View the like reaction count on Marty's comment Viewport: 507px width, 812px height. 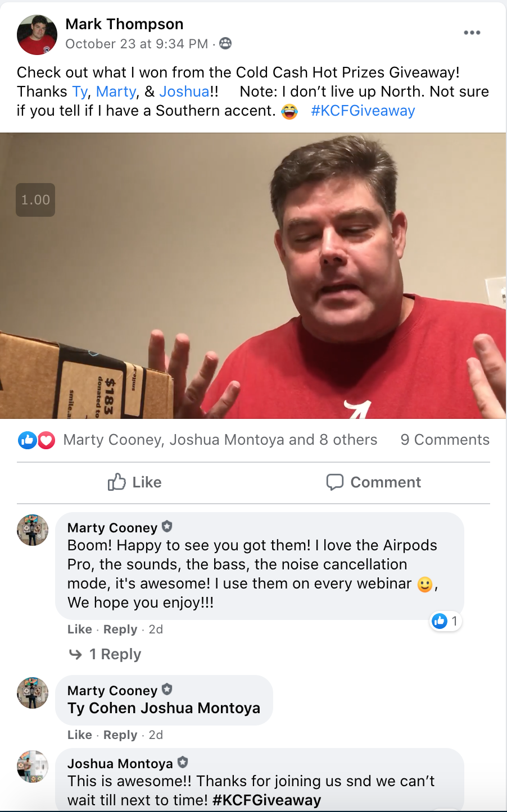[446, 621]
